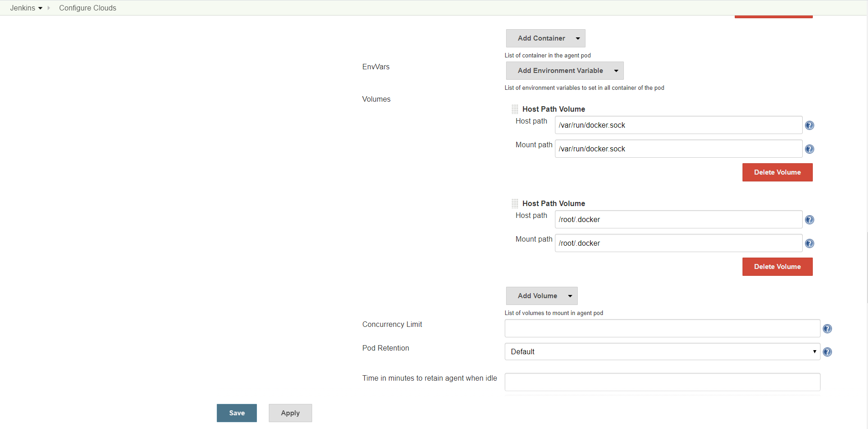Click the idle retention minutes input field
Screen dimensions: 868x429
tap(662, 382)
